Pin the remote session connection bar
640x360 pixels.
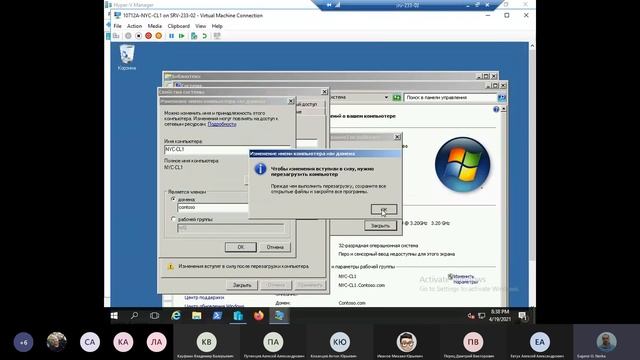click(329, 5)
